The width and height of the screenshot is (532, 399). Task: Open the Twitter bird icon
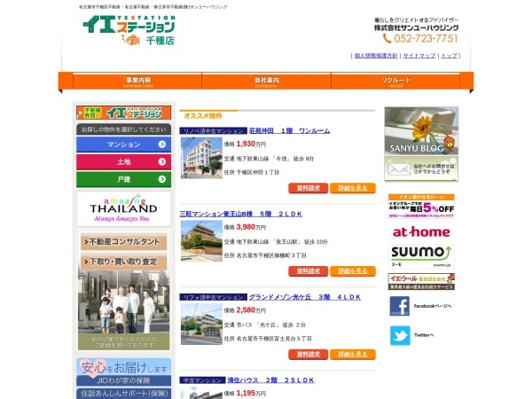400,335
